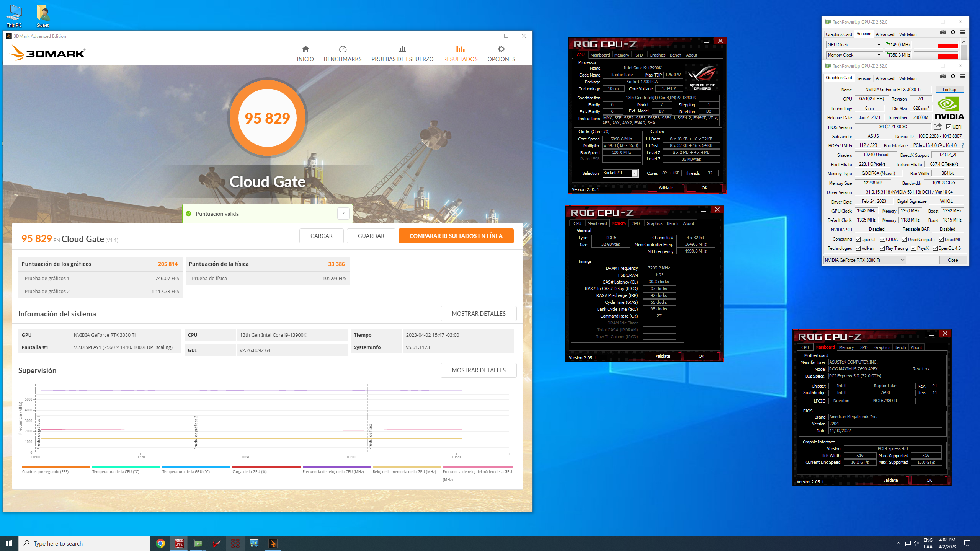Click the Windows search box
The image size is (980, 551).
click(84, 543)
